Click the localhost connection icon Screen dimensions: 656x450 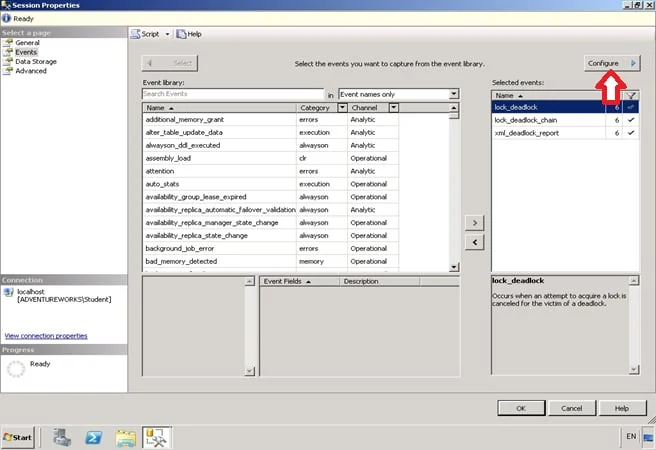(x=9, y=292)
